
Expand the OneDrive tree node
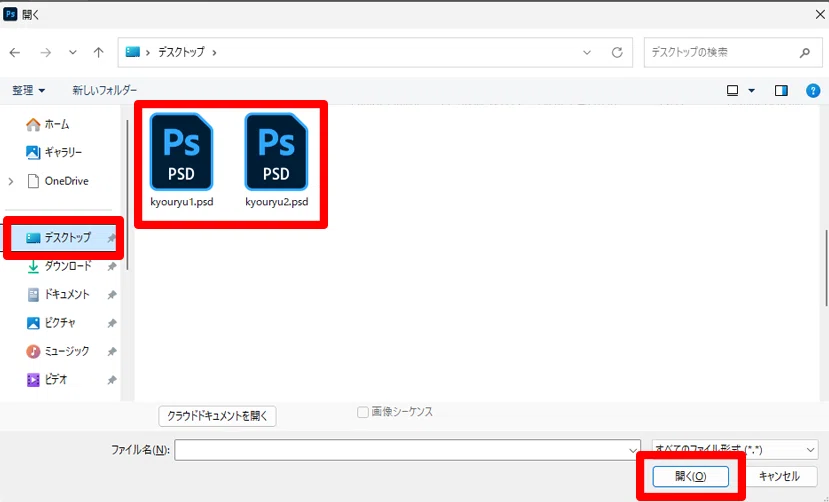coord(11,181)
